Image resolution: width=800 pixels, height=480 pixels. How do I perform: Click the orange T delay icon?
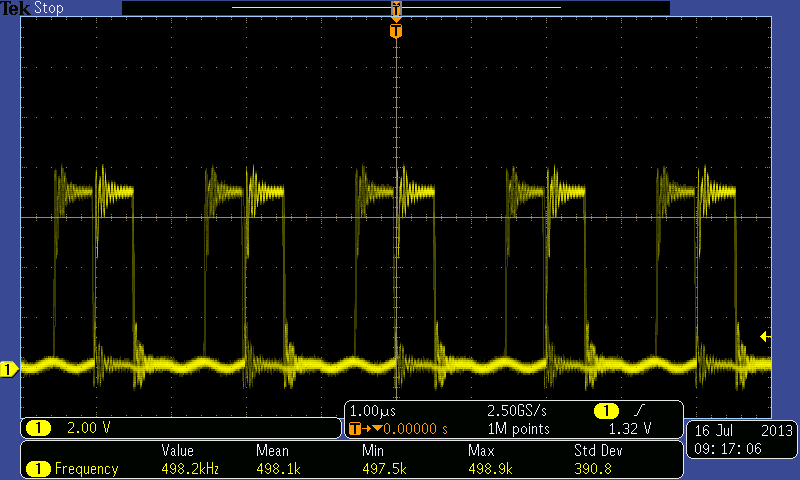pos(355,429)
